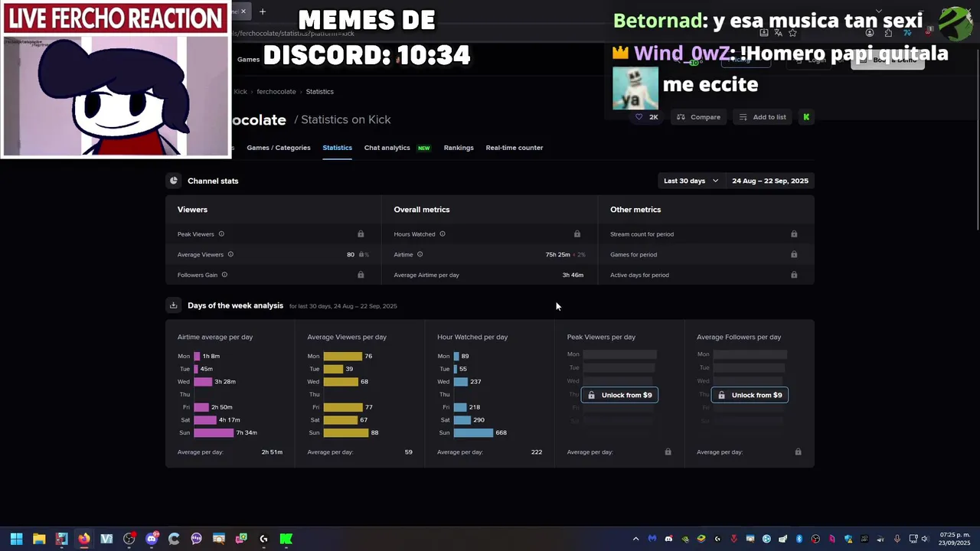
Task: Click the info icon beside Hours Watched
Action: [443, 234]
